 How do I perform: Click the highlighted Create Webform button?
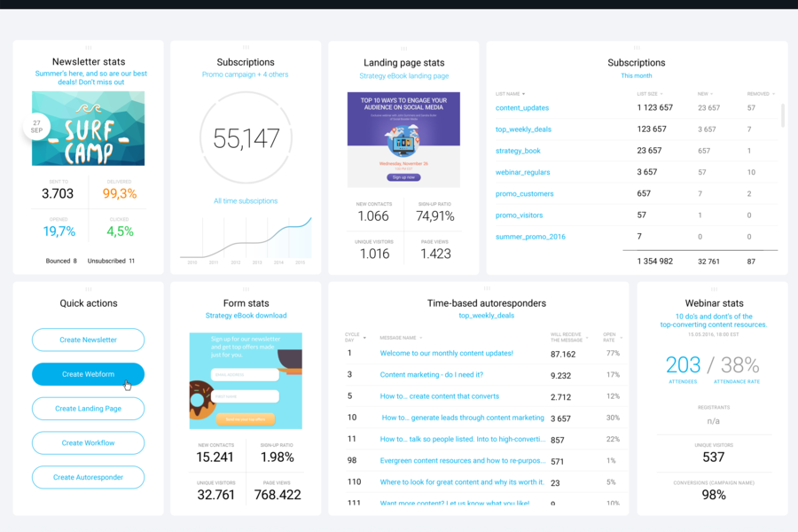point(88,374)
